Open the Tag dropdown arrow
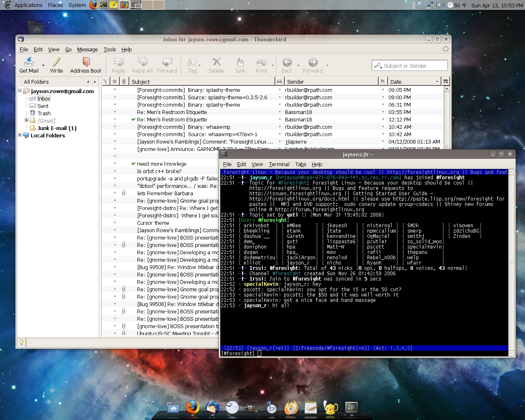The width and height of the screenshot is (525, 420). pos(199,65)
